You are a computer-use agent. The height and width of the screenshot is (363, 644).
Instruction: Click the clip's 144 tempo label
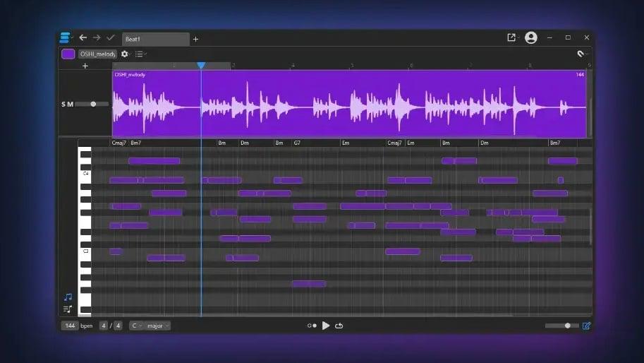click(580, 74)
